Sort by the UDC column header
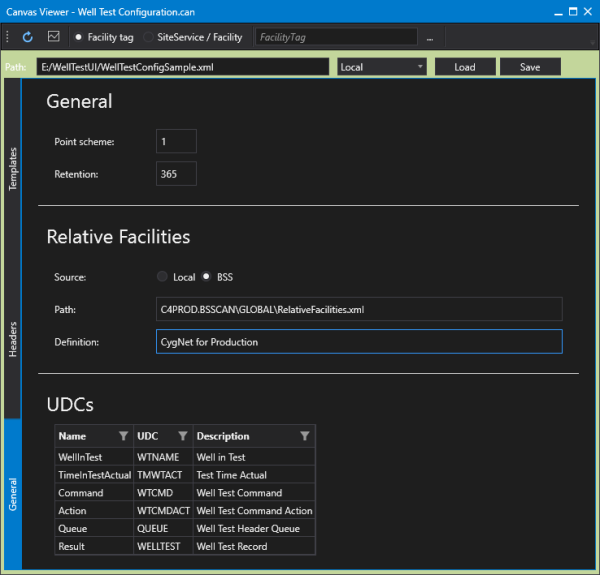This screenshot has height=575, width=600. click(148, 436)
